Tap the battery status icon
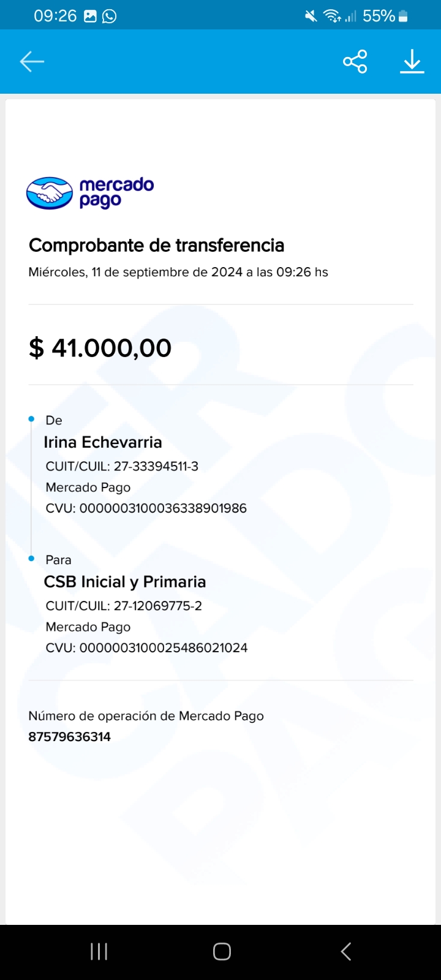This screenshot has width=441, height=980. (x=403, y=16)
